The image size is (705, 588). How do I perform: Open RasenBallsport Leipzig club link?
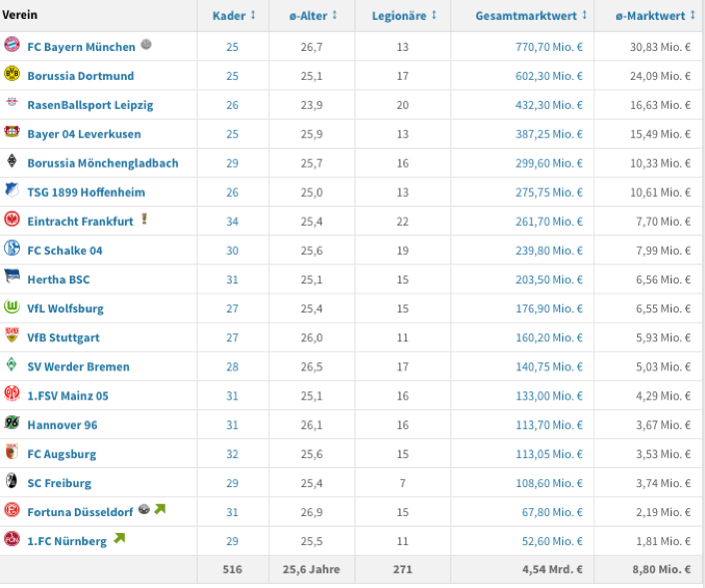click(x=90, y=105)
